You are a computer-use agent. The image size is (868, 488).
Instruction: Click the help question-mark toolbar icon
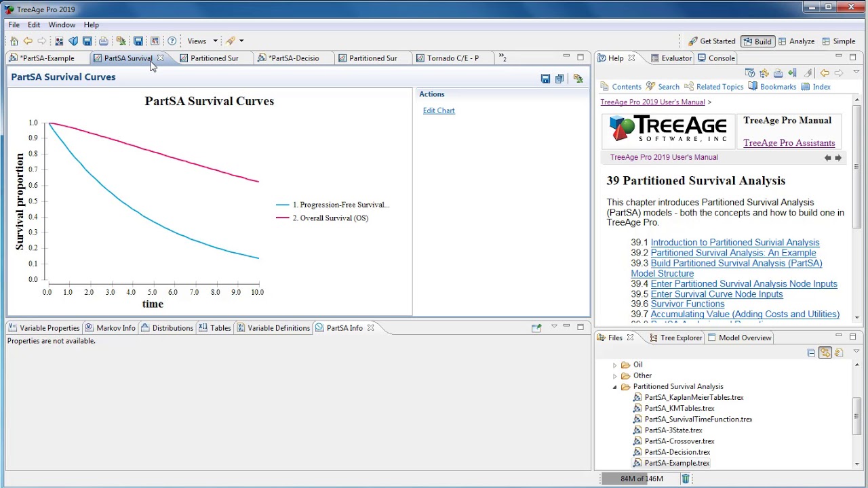(172, 41)
